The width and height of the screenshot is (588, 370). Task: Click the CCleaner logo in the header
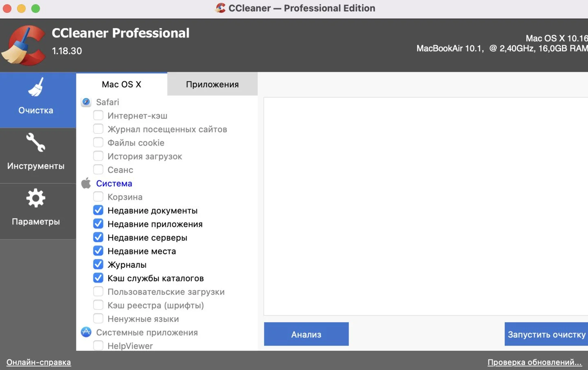pos(23,45)
